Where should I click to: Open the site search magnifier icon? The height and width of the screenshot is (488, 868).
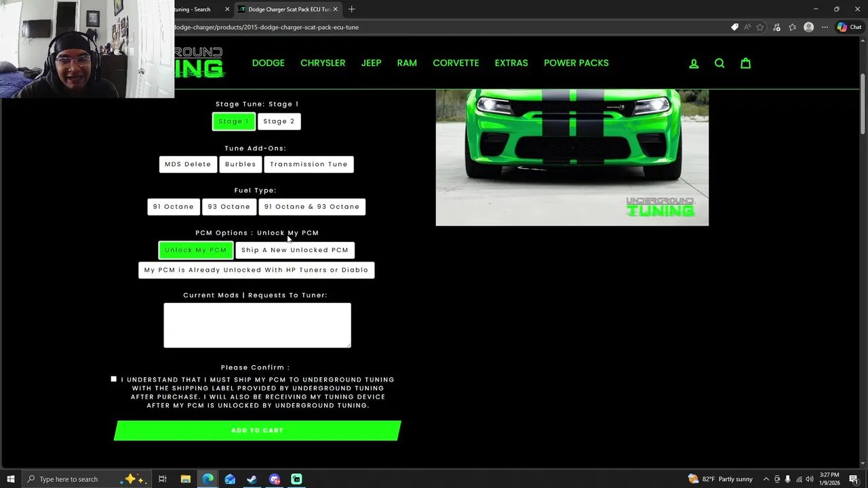pos(719,63)
